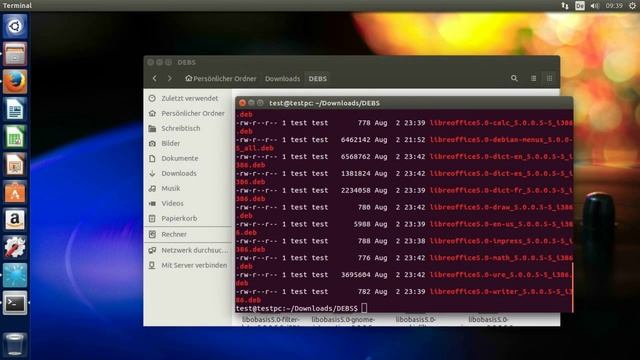Image resolution: width=640 pixels, height=360 pixels.
Task: Open LibreOffice Writer from the launcher
Action: pyautogui.click(x=15, y=109)
